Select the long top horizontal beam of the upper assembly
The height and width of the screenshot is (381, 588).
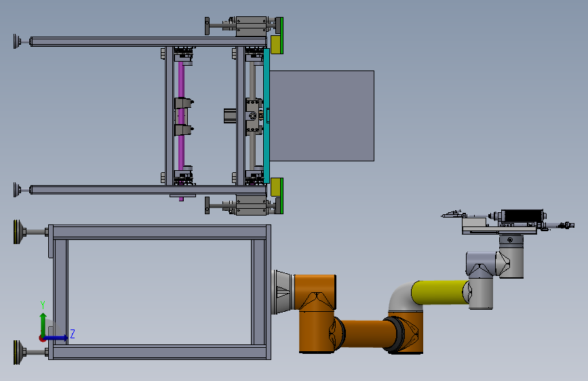point(148,41)
